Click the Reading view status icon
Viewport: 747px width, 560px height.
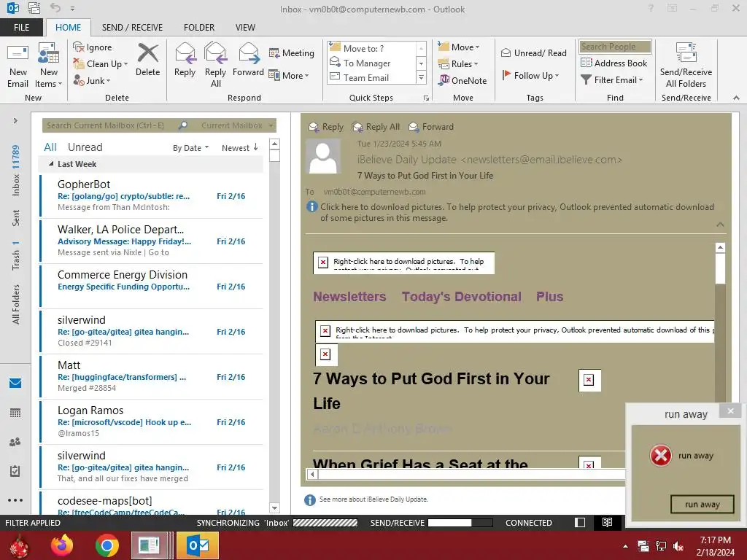(x=607, y=522)
